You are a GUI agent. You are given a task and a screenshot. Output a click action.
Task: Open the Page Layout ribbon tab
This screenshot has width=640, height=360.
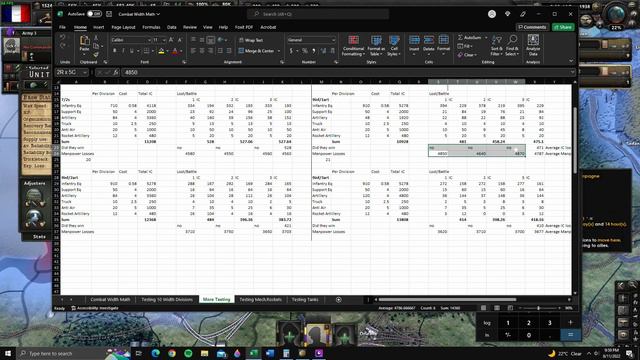[123, 27]
